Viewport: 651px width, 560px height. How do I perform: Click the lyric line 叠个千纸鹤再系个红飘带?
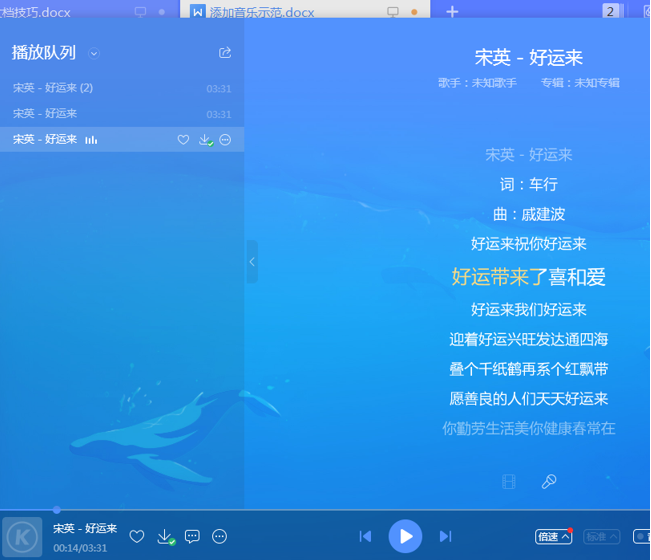[529, 369]
